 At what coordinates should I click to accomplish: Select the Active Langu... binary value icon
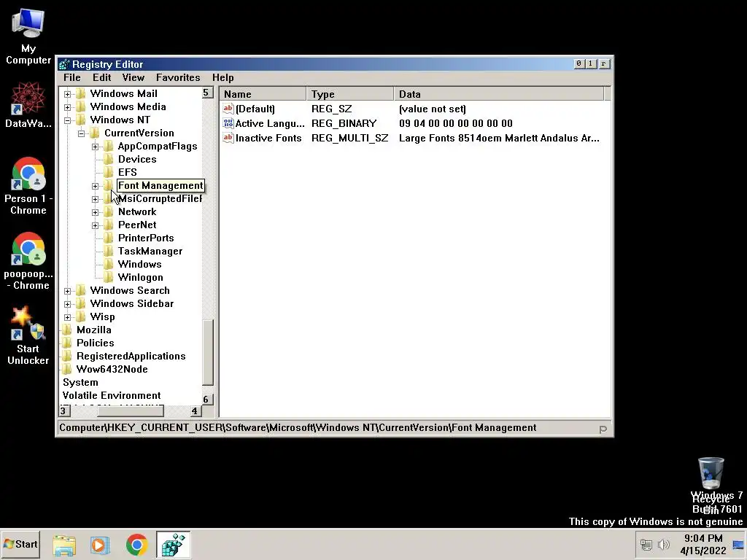228,124
